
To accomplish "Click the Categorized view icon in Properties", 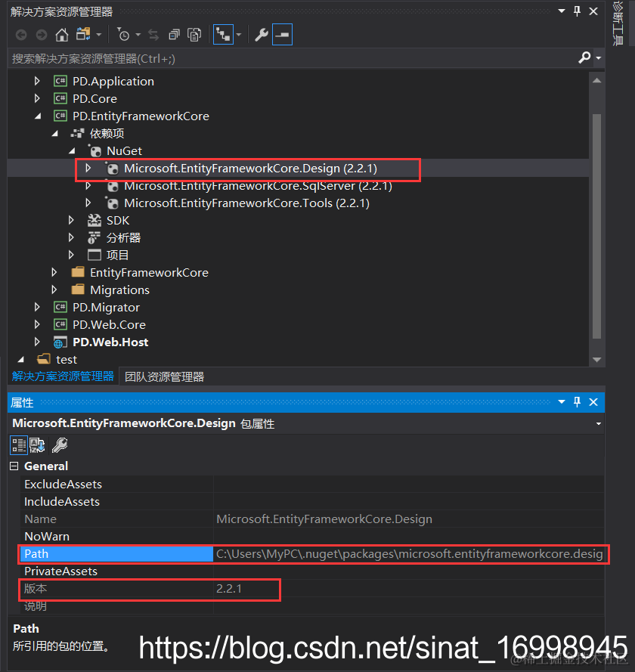I will coord(19,445).
